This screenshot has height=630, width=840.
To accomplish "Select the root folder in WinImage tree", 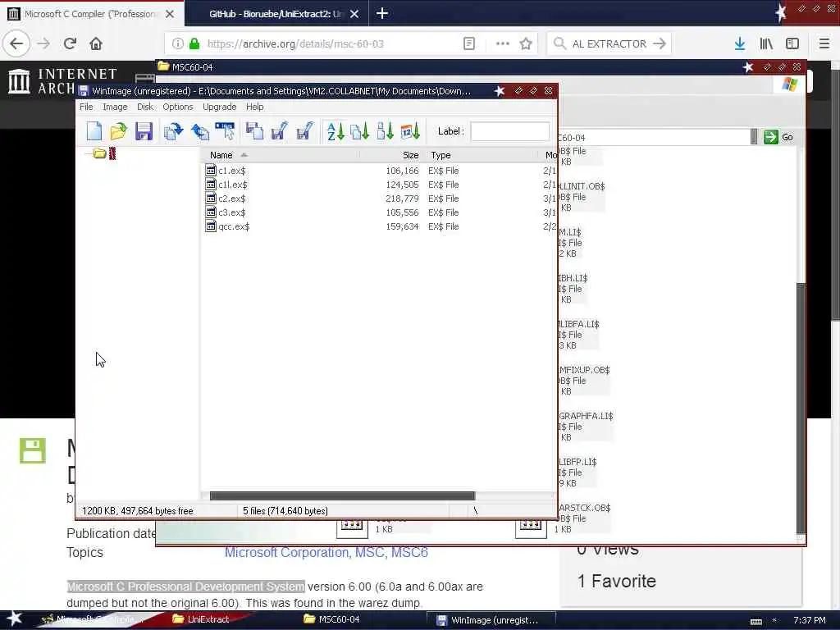I will click(x=105, y=153).
